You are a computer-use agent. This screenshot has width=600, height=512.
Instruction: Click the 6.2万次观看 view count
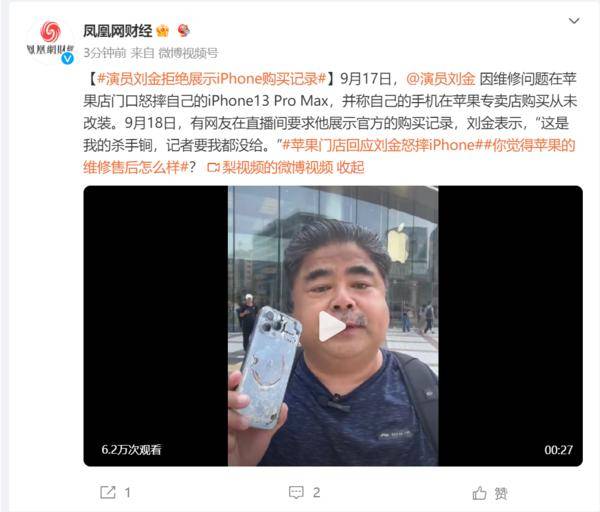(x=131, y=450)
